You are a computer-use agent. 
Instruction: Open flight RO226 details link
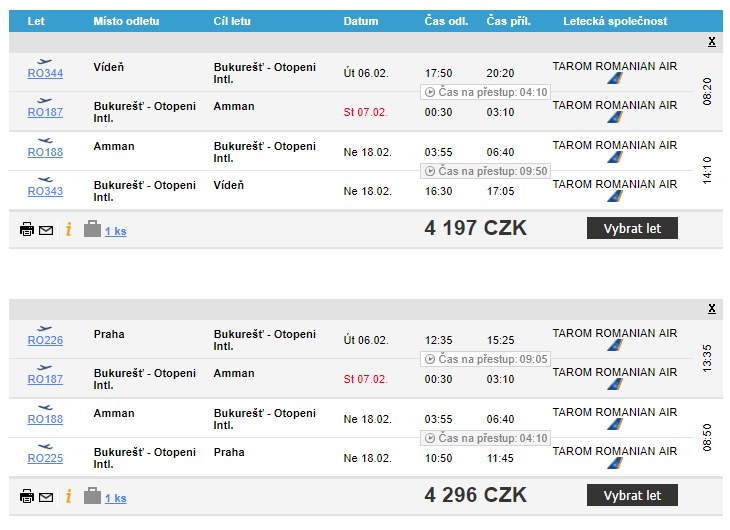pos(45,340)
